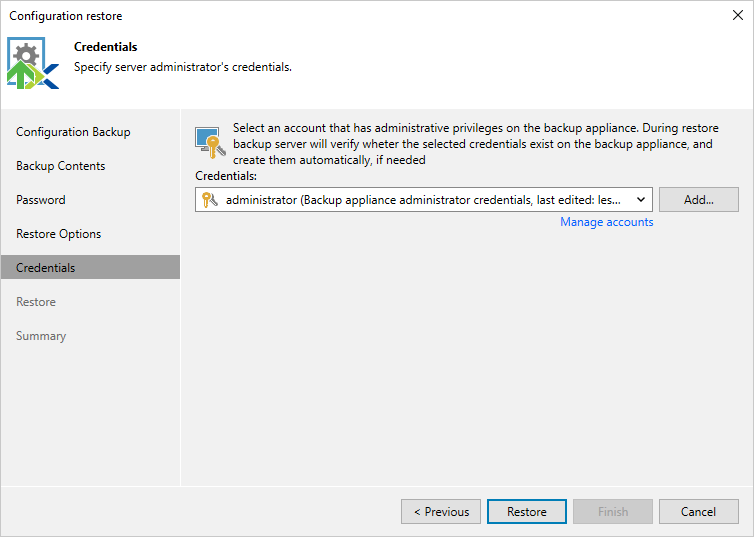Cancel the configuration restore wizard
The height and width of the screenshot is (537, 754).
[x=699, y=512]
